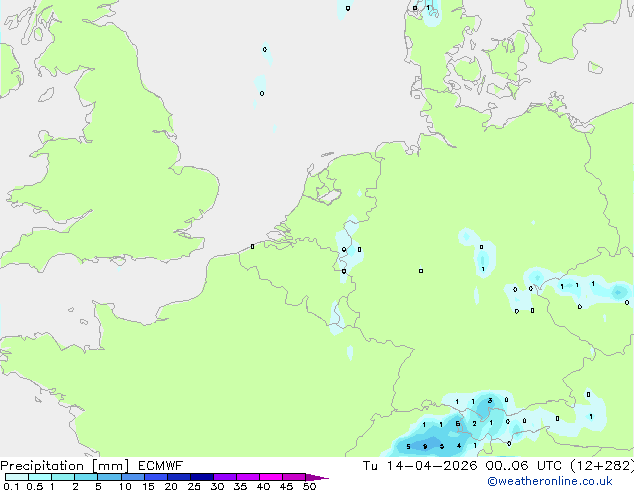This screenshot has height=490, width=634.
Task: Click the date '14-04-2026' in the timestamp
Action: pos(432,466)
